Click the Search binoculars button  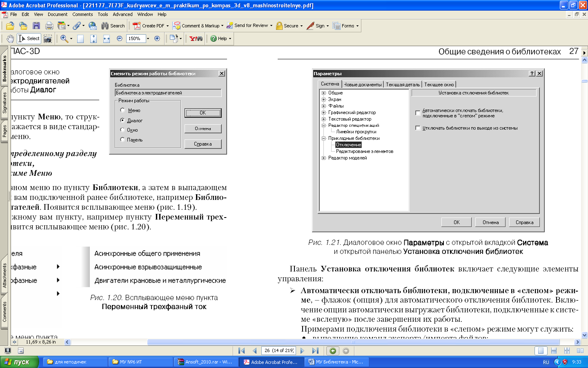click(x=113, y=26)
